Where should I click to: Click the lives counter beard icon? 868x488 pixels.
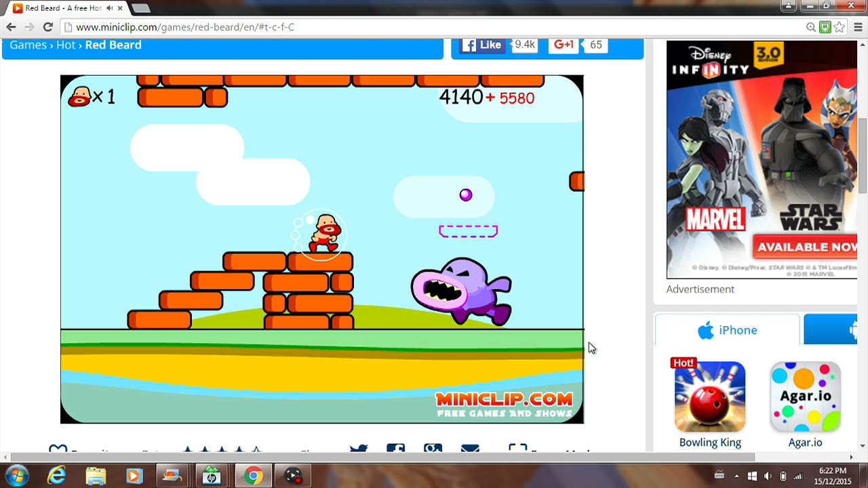pyautogui.click(x=79, y=96)
